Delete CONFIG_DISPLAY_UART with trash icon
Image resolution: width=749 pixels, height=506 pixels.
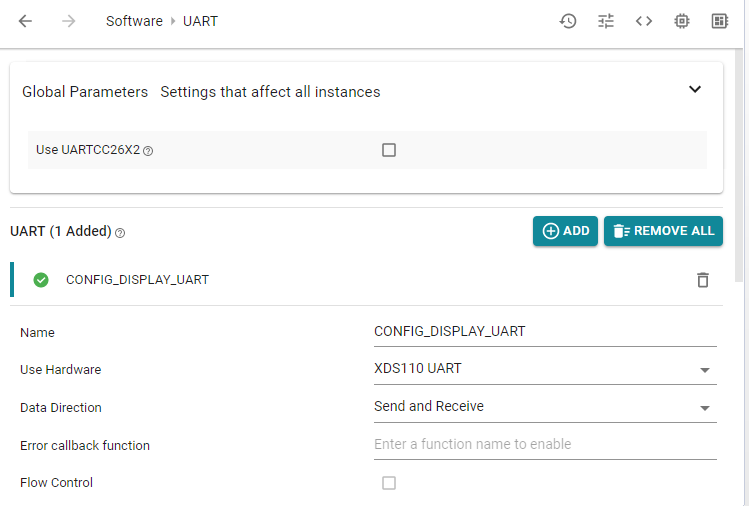[x=703, y=280]
